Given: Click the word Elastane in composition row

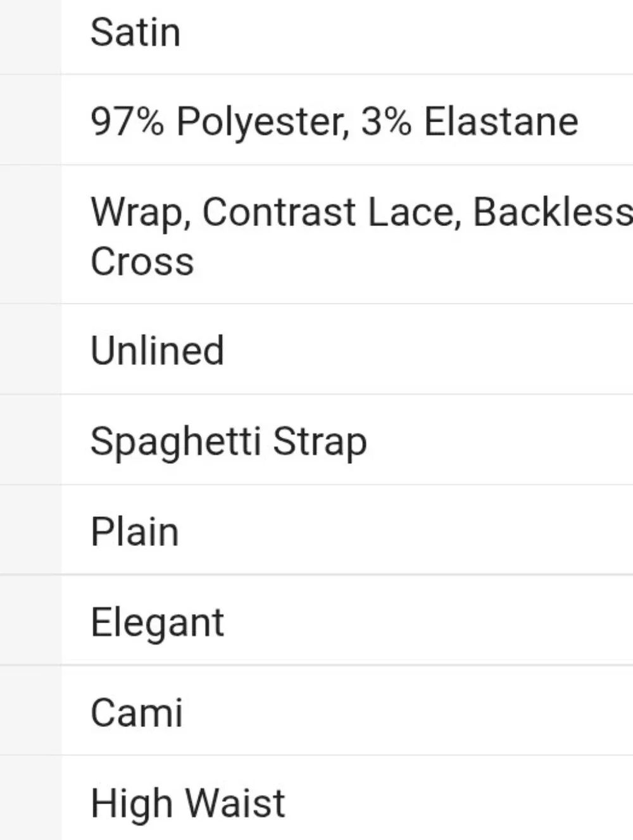Looking at the screenshot, I should coord(501,121).
